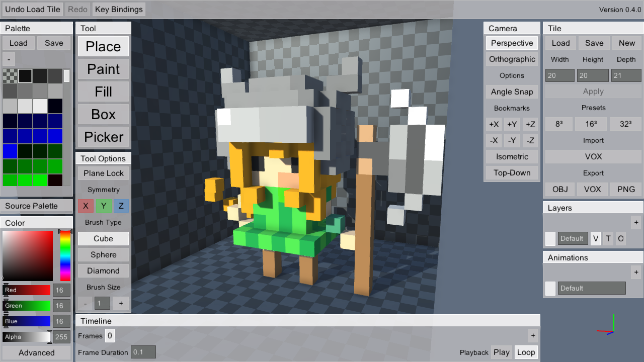Screen dimensions: 644x362
Task: Jump to -Y camera bookmark
Action: point(512,140)
